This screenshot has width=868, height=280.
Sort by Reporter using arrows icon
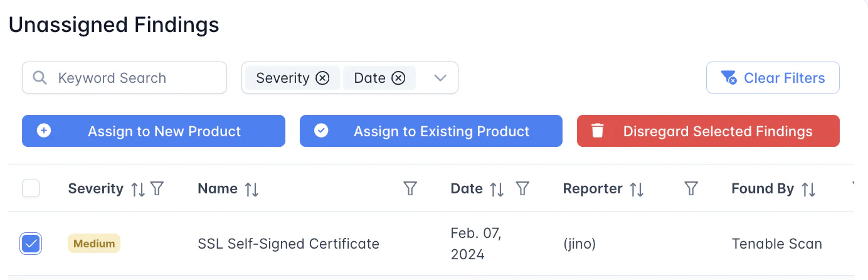(x=637, y=189)
